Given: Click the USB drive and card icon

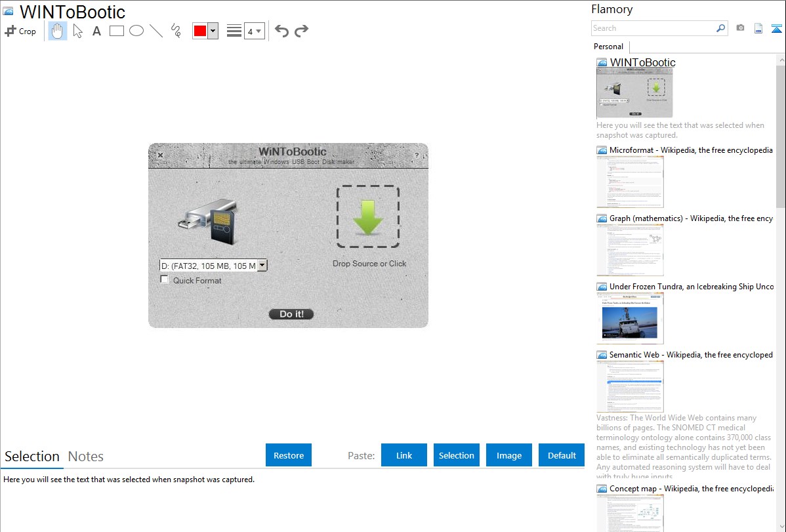Looking at the screenshot, I should click(208, 222).
